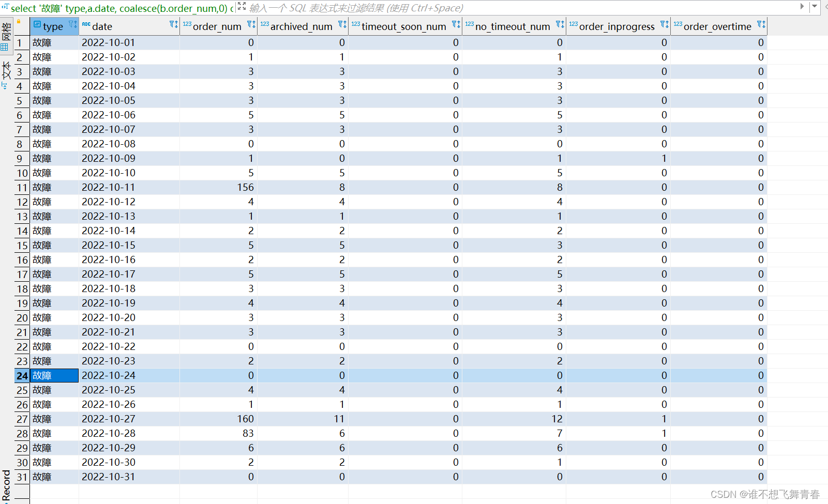Screen dimensions: 828x504
Task: Switch to the 网格 grid view tab
Action: [x=6, y=37]
